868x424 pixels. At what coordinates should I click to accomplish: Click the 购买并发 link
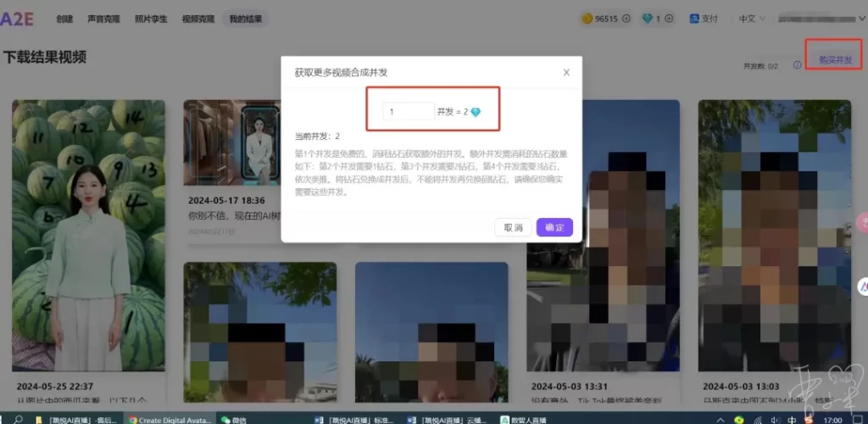[x=835, y=60]
